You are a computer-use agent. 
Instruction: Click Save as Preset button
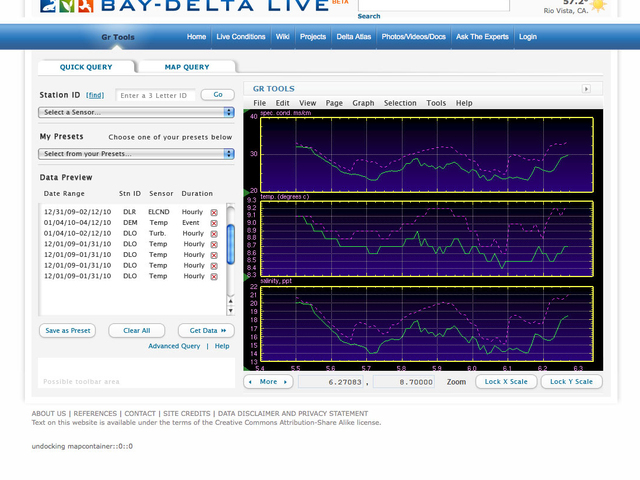click(x=68, y=331)
